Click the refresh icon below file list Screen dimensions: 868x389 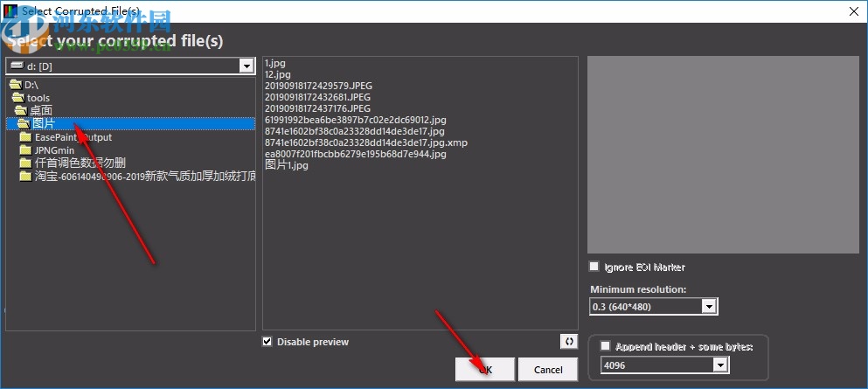click(x=568, y=342)
